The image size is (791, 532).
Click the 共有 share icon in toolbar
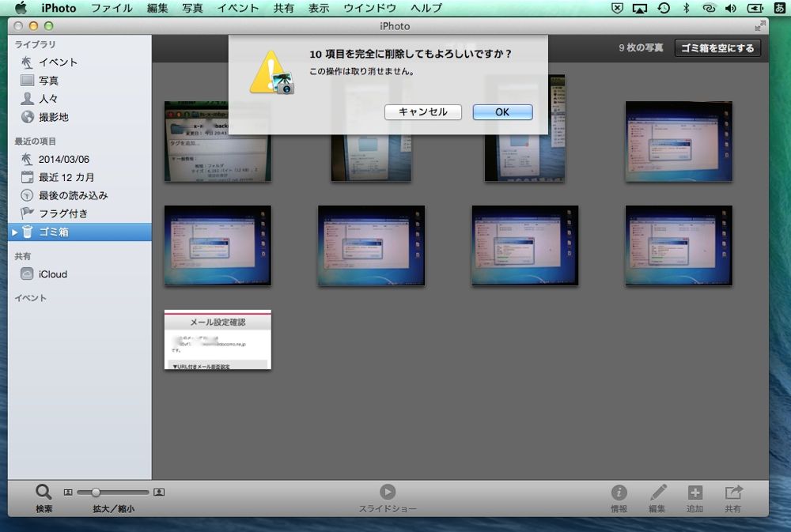[733, 492]
